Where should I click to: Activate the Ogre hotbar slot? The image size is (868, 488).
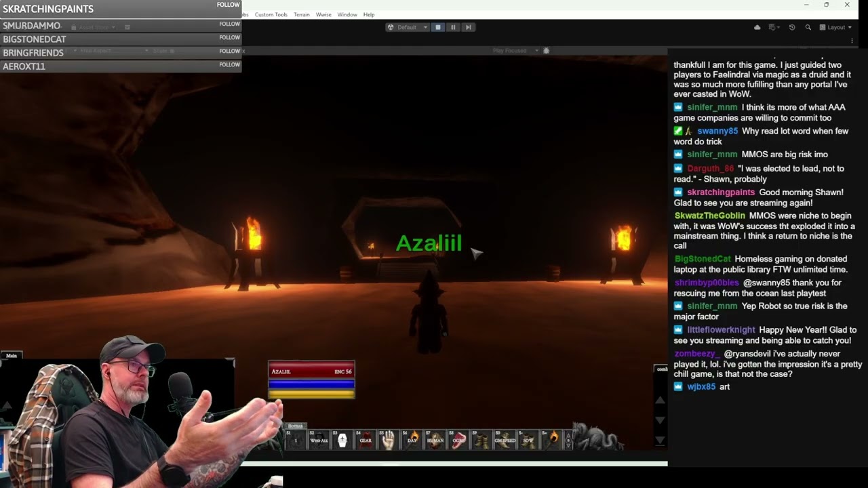458,440
